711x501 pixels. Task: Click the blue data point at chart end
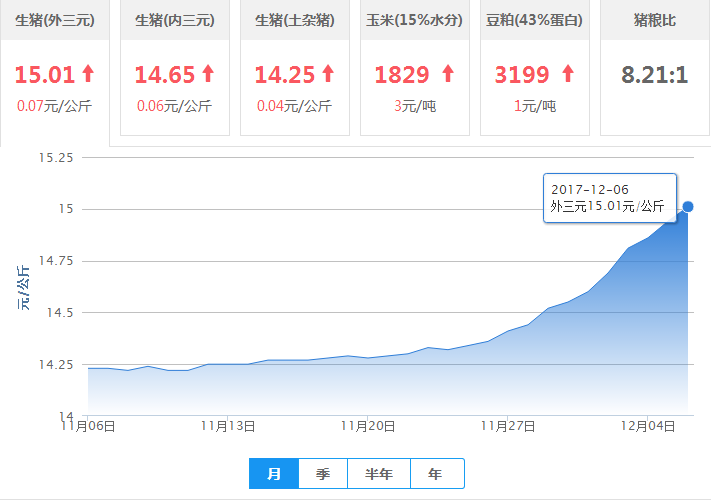688,207
